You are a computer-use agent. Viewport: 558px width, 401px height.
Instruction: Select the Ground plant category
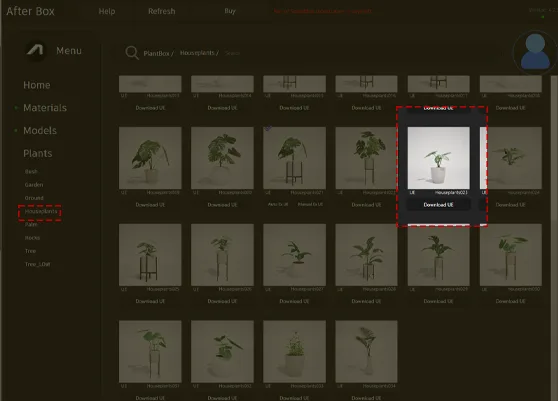(34, 198)
